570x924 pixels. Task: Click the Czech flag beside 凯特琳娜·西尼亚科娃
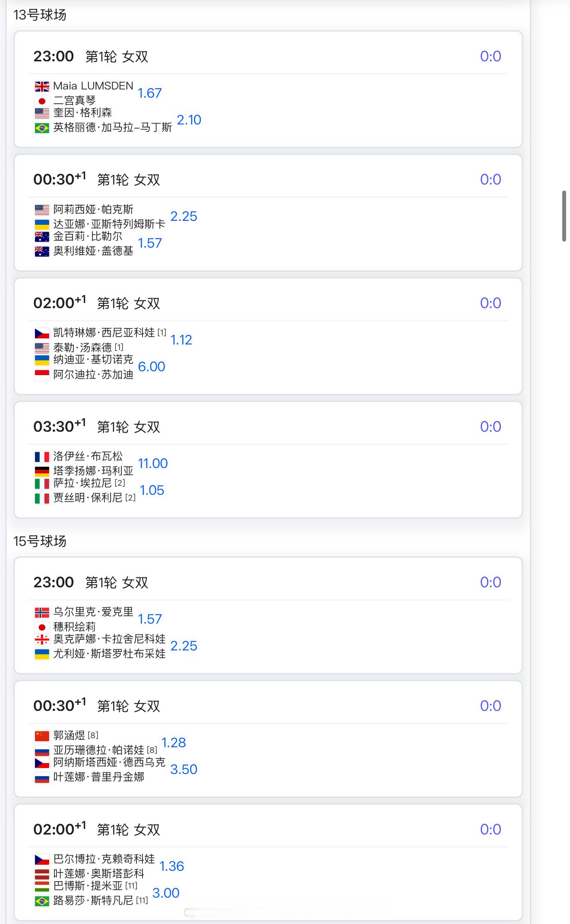click(x=42, y=333)
